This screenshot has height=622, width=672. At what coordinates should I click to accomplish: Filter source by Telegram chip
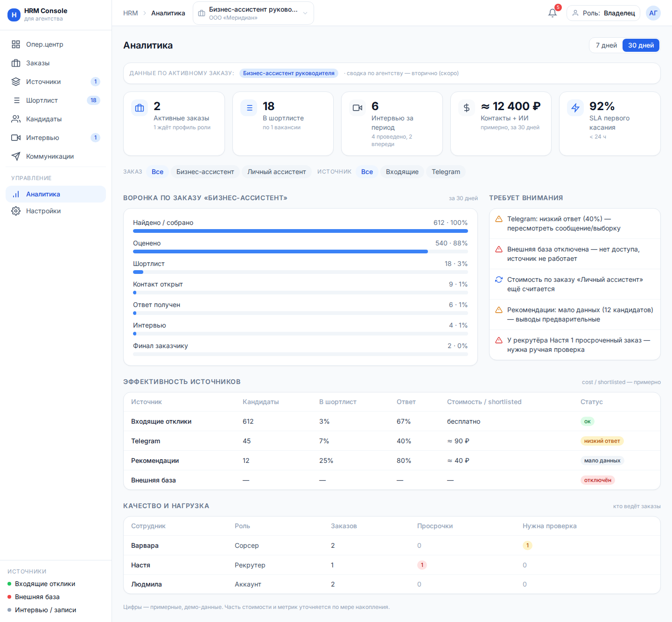click(446, 172)
